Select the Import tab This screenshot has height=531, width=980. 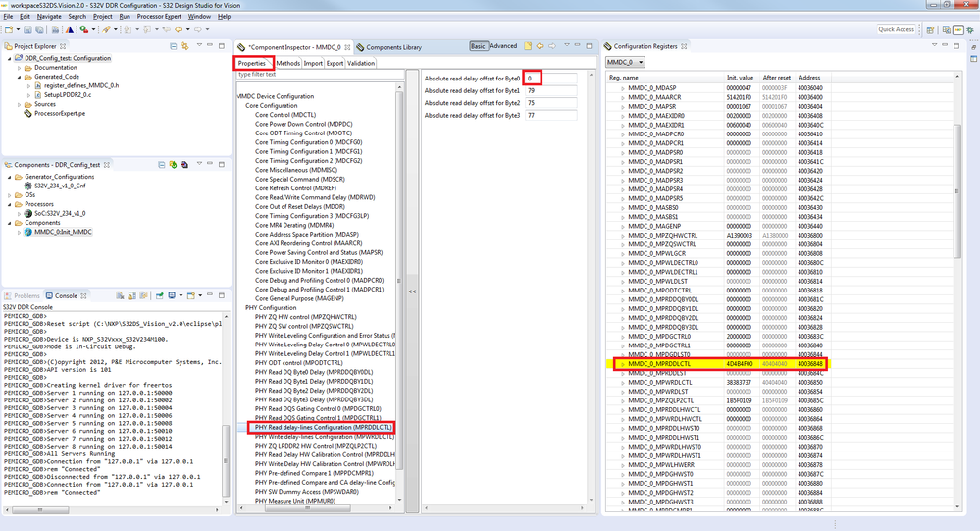pyautogui.click(x=313, y=63)
